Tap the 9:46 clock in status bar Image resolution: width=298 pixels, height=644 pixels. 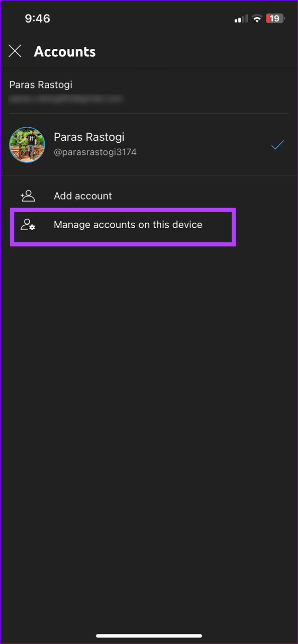(x=37, y=18)
